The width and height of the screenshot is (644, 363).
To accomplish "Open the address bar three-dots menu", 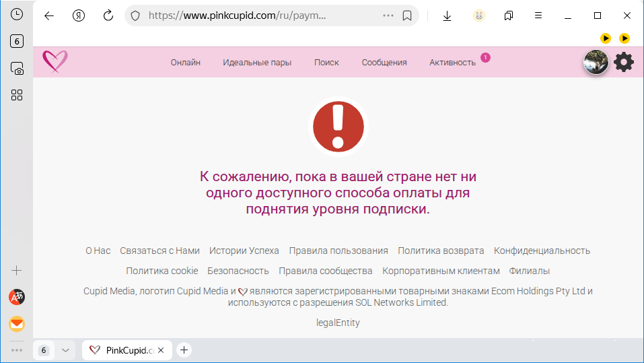I will 388,15.
